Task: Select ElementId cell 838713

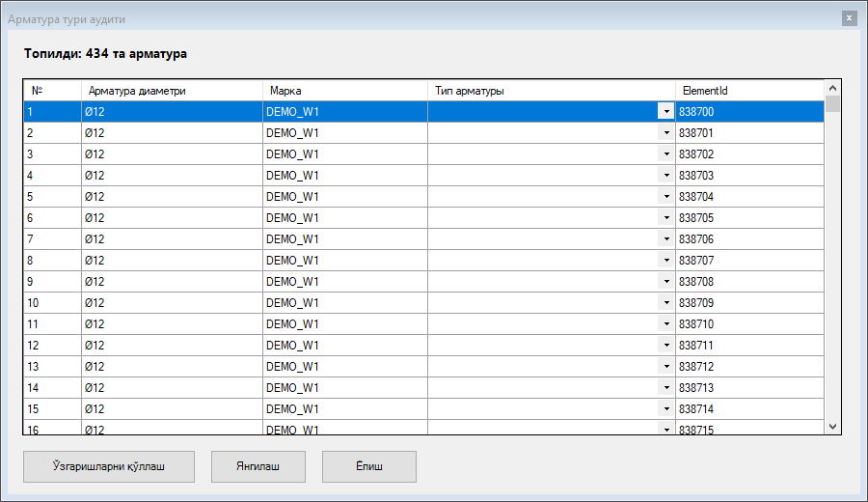Action: coord(749,387)
